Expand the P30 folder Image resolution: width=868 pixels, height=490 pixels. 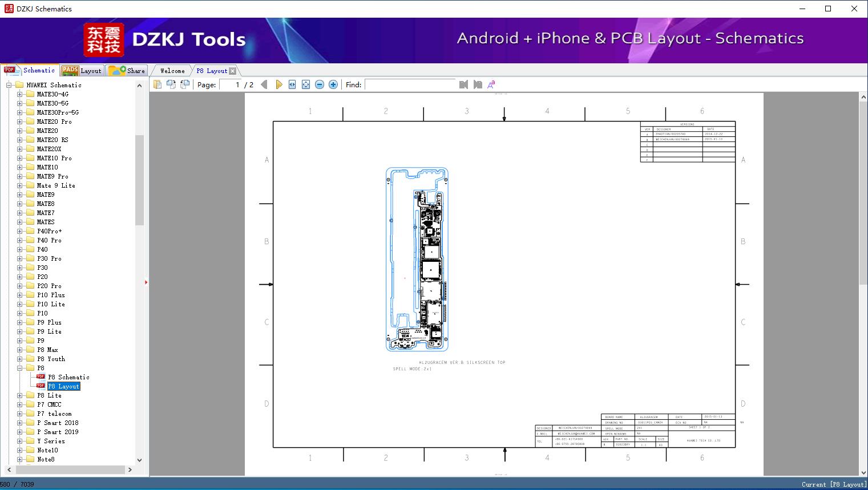point(20,268)
